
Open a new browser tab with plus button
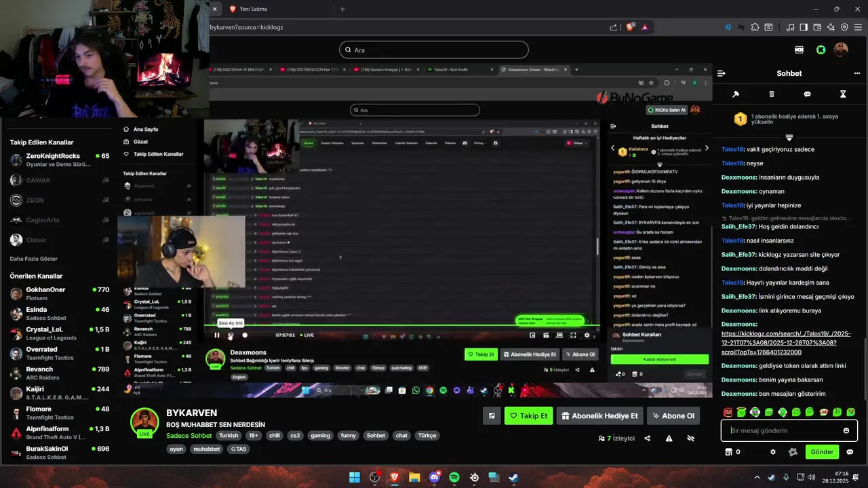342,9
